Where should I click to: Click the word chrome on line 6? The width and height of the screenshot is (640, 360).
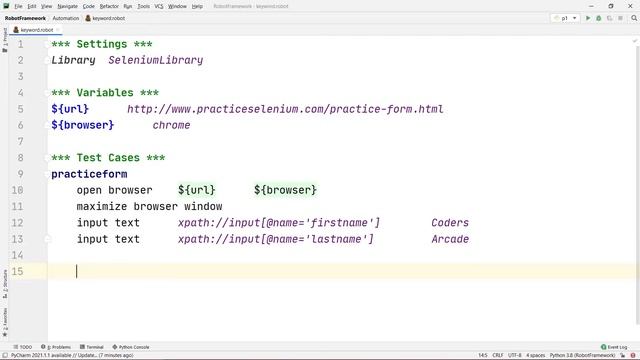[x=171, y=125]
